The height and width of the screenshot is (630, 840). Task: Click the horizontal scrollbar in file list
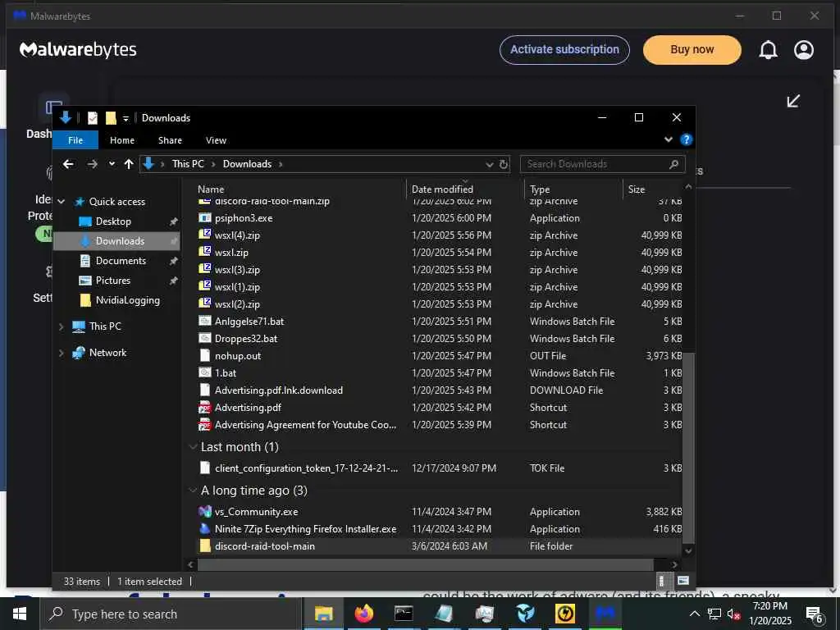coord(426,564)
